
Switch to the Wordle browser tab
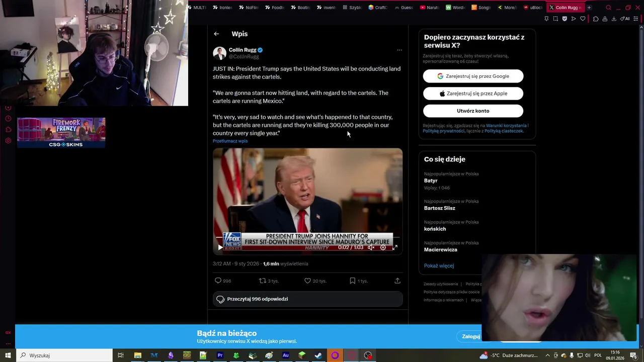[455, 8]
